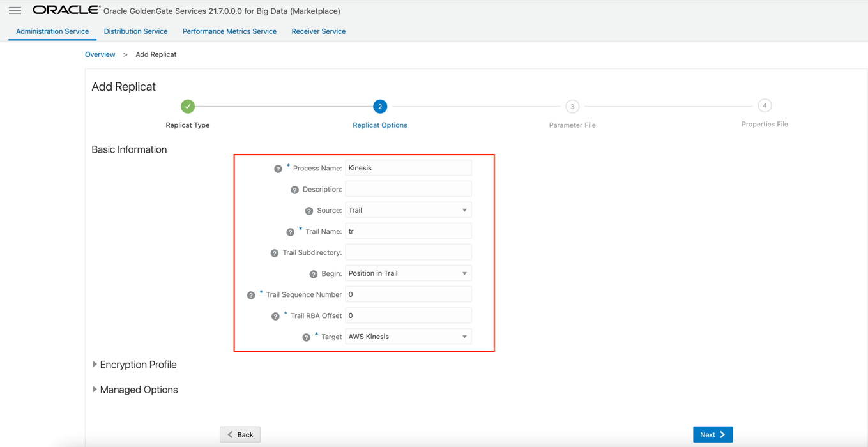Focus the empty Description field
Screen dimensions: 868x447
[x=408, y=189]
